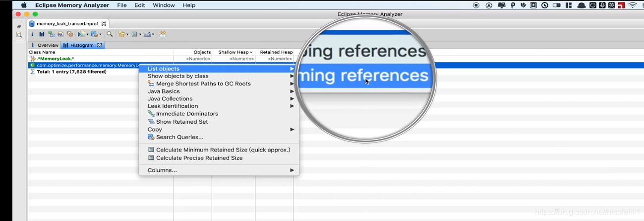Open the dominator tree toolbar icon

(x=51, y=34)
